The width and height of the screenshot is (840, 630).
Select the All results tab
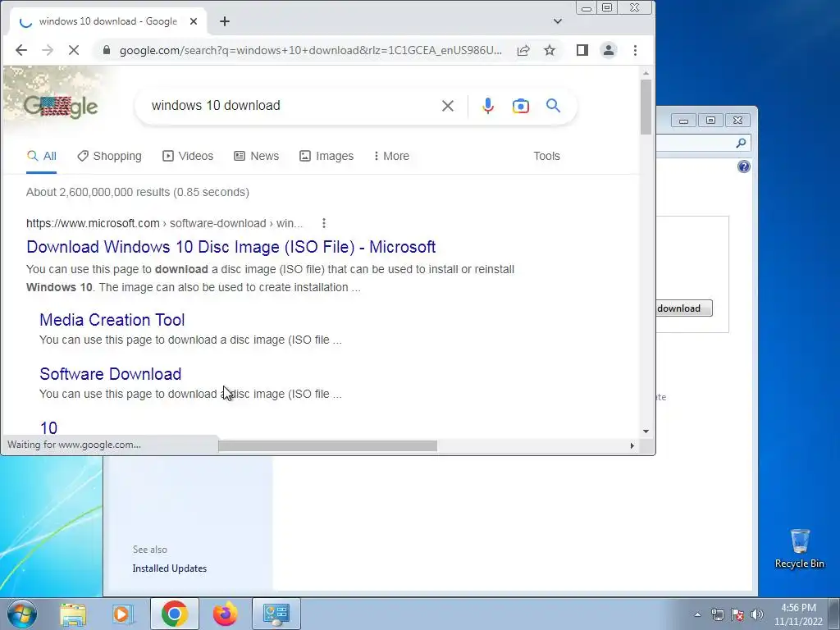tap(41, 156)
